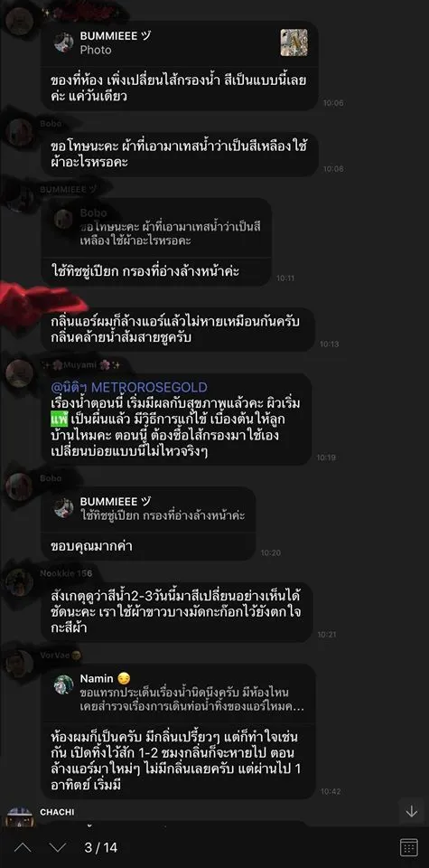The image size is (429, 868).
Task: Select message ขอบคุณมากค่า bubble
Action: point(148,546)
